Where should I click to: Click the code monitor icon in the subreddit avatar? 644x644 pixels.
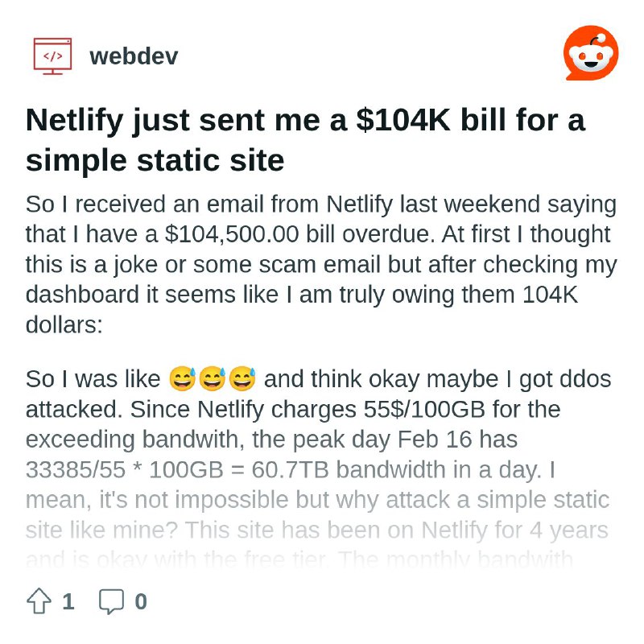point(52,55)
